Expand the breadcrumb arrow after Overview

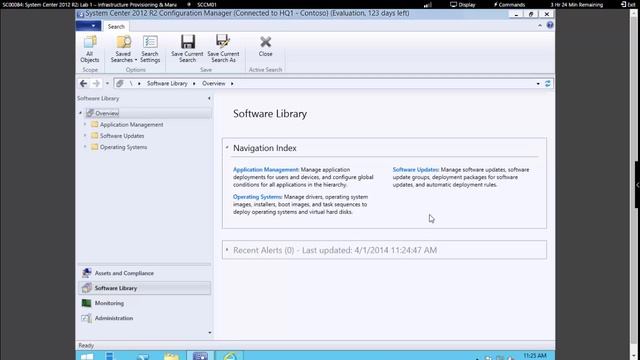(232, 84)
